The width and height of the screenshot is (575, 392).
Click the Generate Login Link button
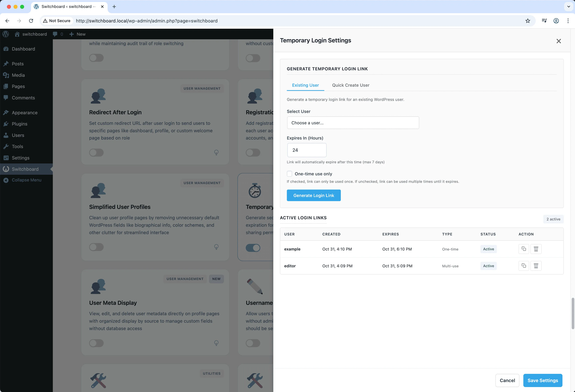coord(313,195)
